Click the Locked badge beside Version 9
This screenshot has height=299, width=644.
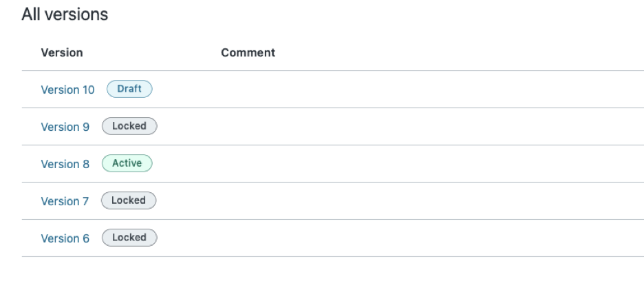click(129, 126)
